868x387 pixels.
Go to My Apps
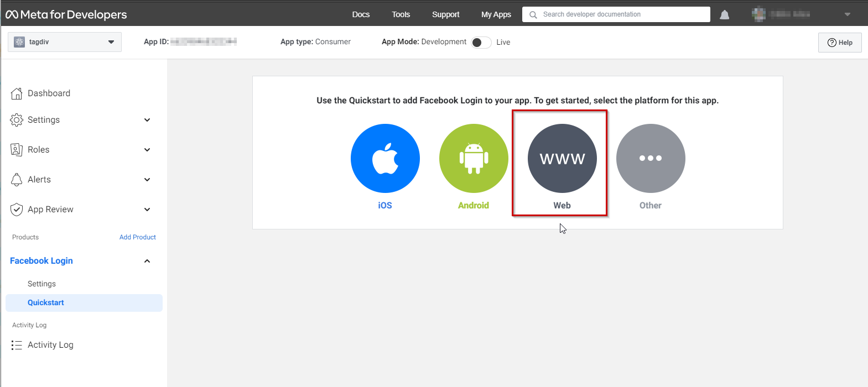click(x=496, y=14)
